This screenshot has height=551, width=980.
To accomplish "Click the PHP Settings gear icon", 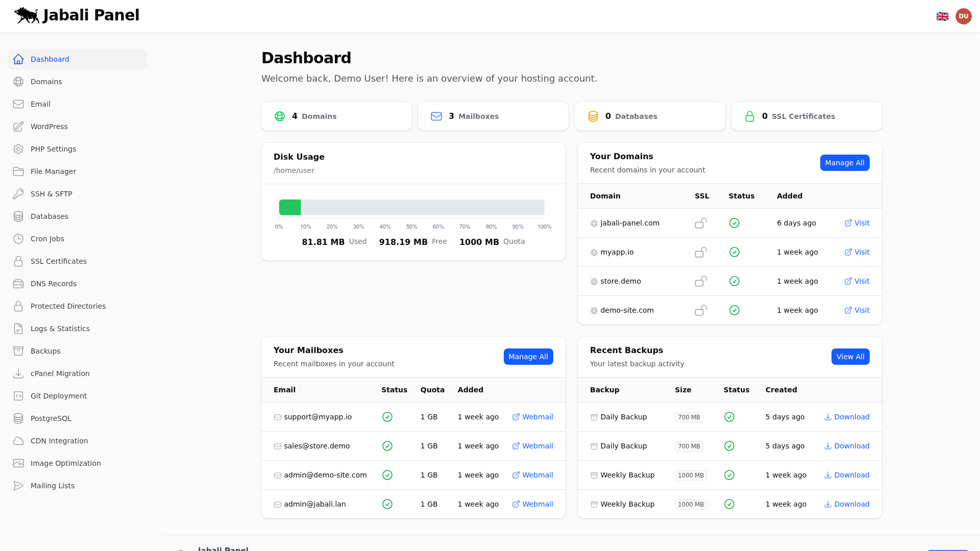I will [18, 149].
